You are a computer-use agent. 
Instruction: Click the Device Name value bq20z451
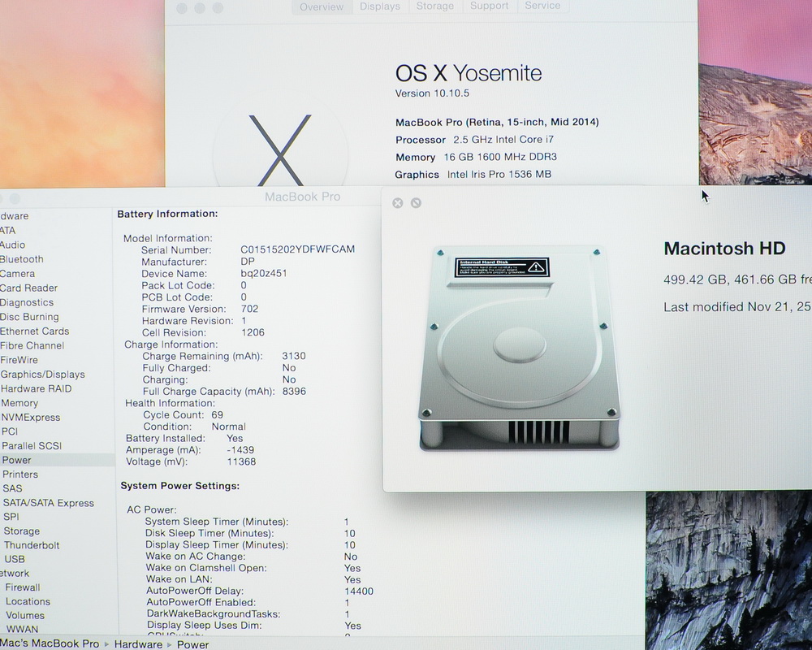pyautogui.click(x=264, y=273)
